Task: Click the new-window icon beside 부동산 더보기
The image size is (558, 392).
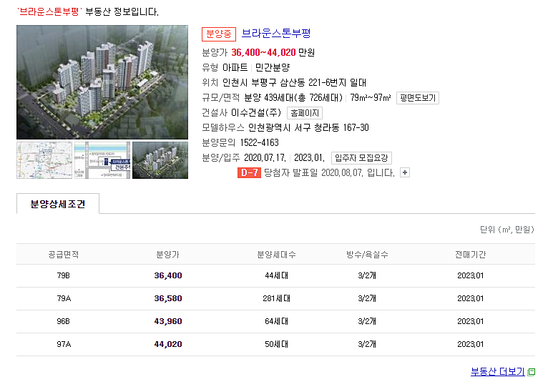Action: click(532, 372)
